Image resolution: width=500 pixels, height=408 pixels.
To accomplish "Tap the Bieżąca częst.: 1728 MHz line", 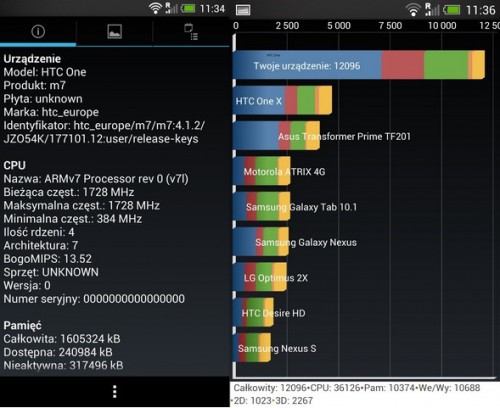I will [69, 192].
